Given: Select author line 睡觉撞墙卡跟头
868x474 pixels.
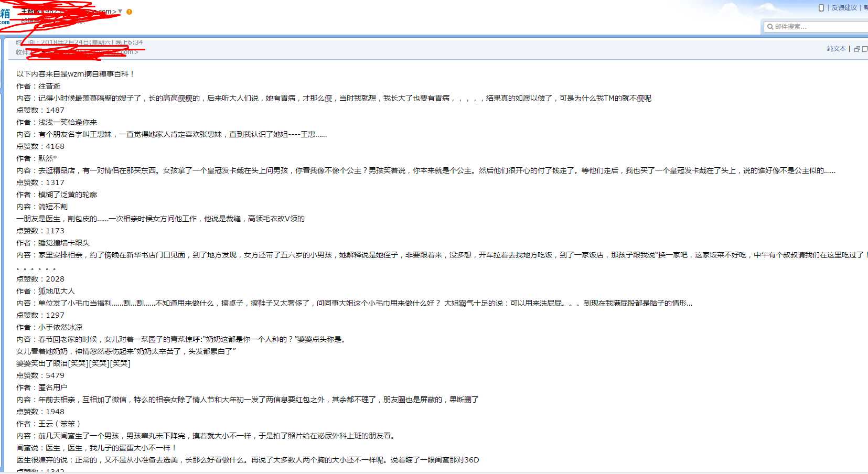Looking at the screenshot, I should [x=53, y=243].
